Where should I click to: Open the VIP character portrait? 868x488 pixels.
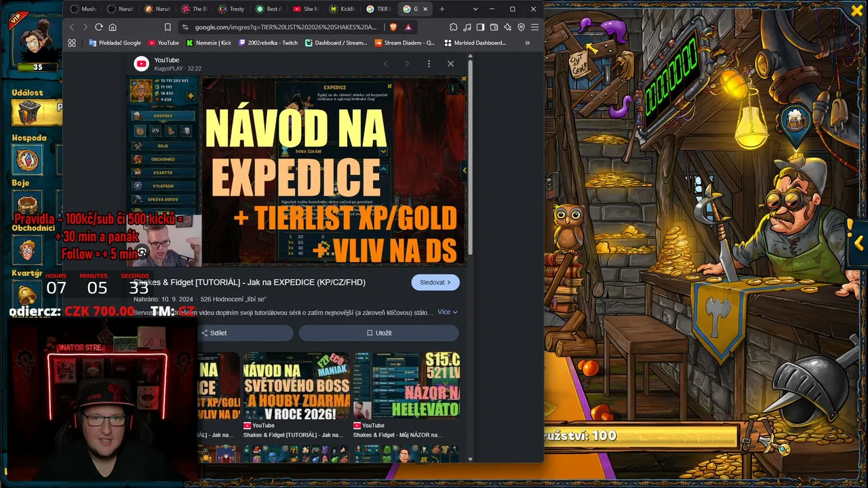pyautogui.click(x=37, y=39)
